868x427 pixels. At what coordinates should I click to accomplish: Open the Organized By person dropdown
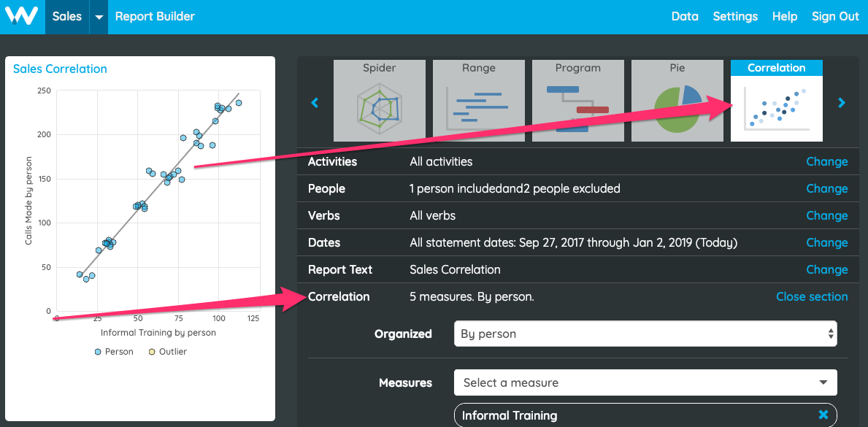[x=645, y=334]
